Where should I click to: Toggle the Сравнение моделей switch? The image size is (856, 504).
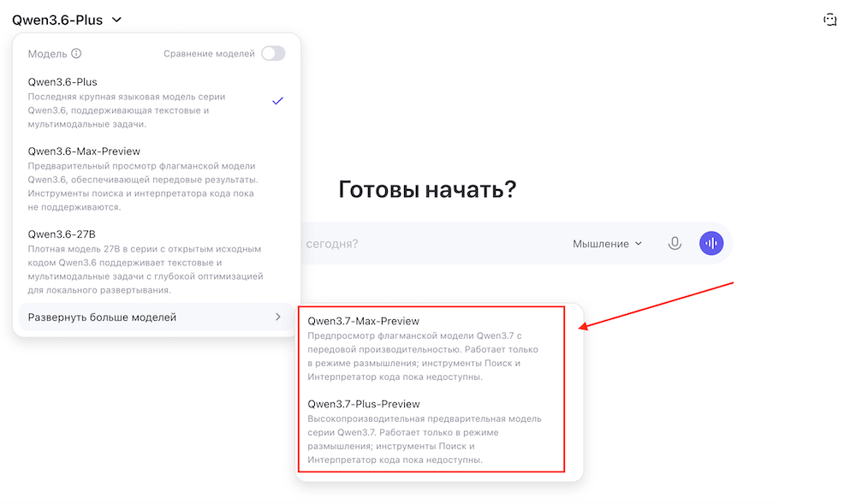(273, 53)
